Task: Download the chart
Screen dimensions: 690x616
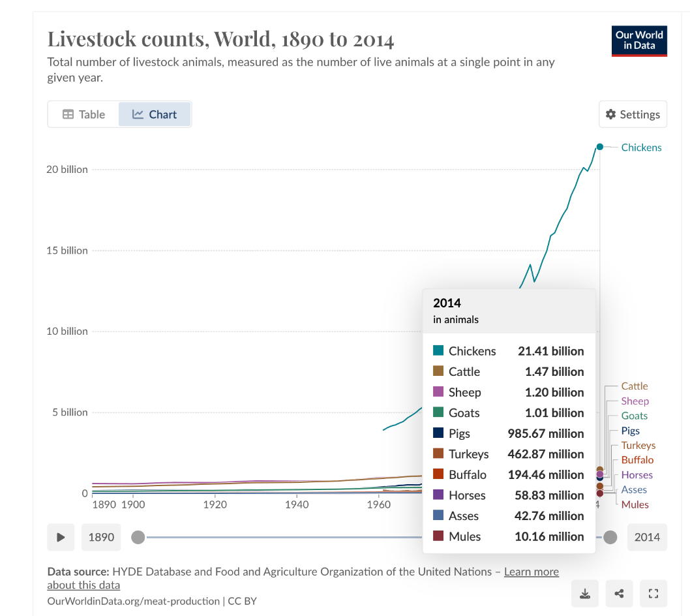Action: 585,594
